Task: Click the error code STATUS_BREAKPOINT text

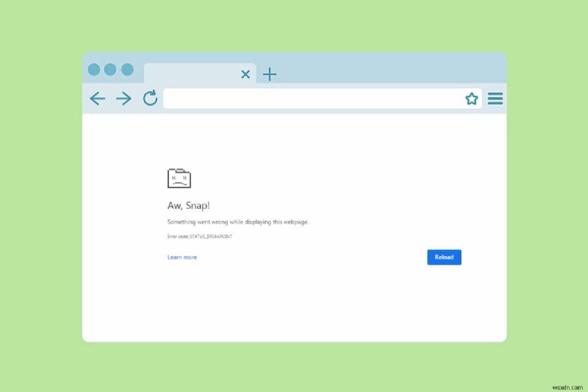Action: click(x=200, y=236)
